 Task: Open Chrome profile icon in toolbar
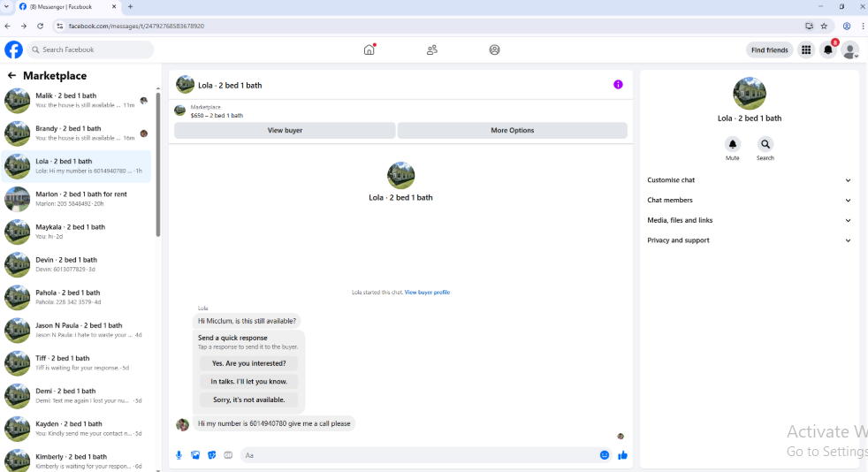click(847, 26)
